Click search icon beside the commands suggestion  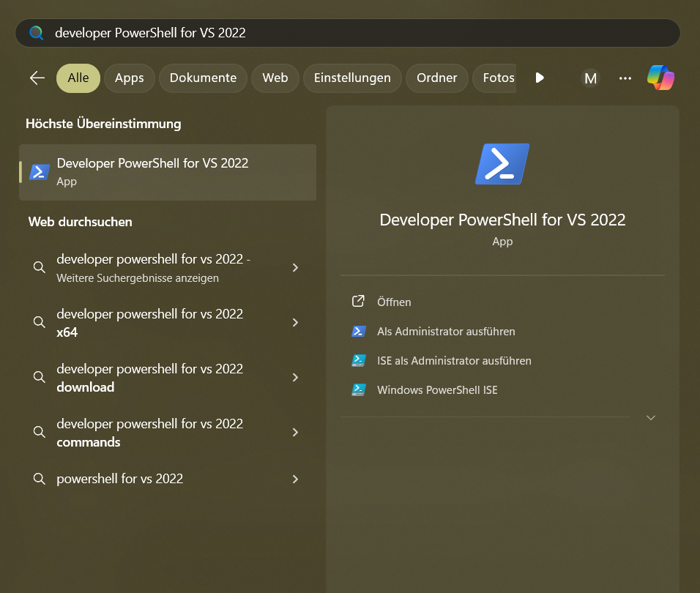coord(40,432)
